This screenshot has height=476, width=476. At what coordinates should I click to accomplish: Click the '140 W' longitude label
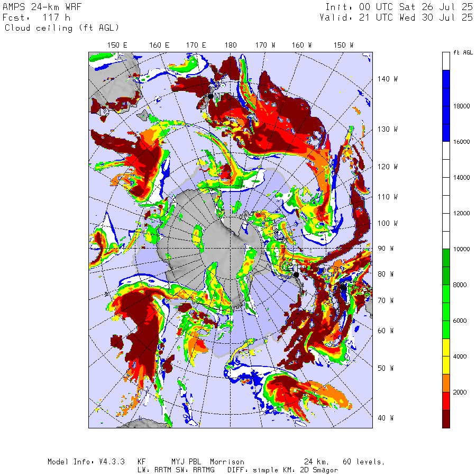coord(388,79)
